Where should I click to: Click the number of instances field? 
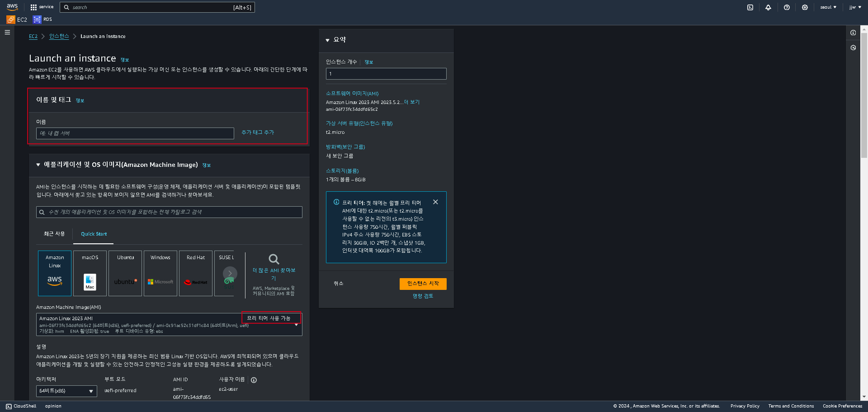(386, 74)
